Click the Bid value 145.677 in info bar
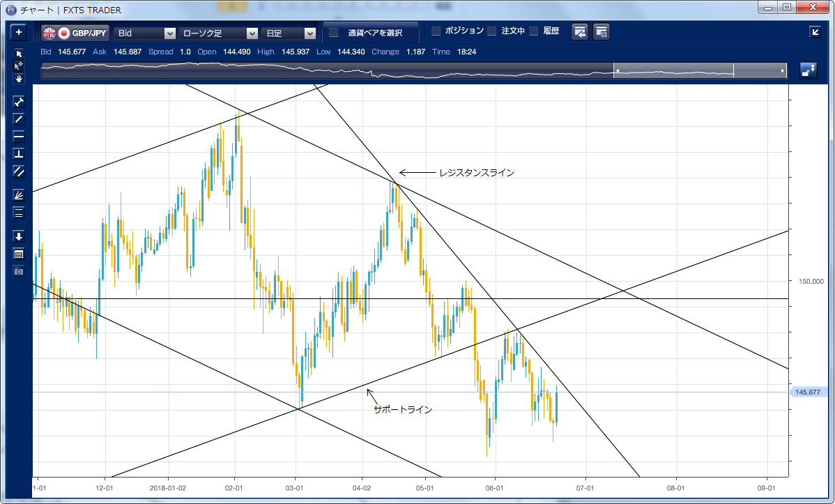835x504 pixels. [x=72, y=52]
